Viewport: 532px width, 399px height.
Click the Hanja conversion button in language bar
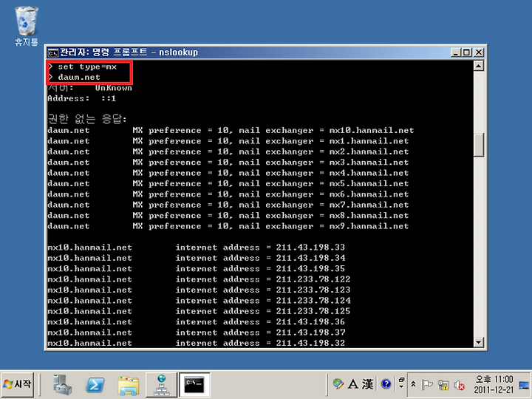click(x=367, y=384)
